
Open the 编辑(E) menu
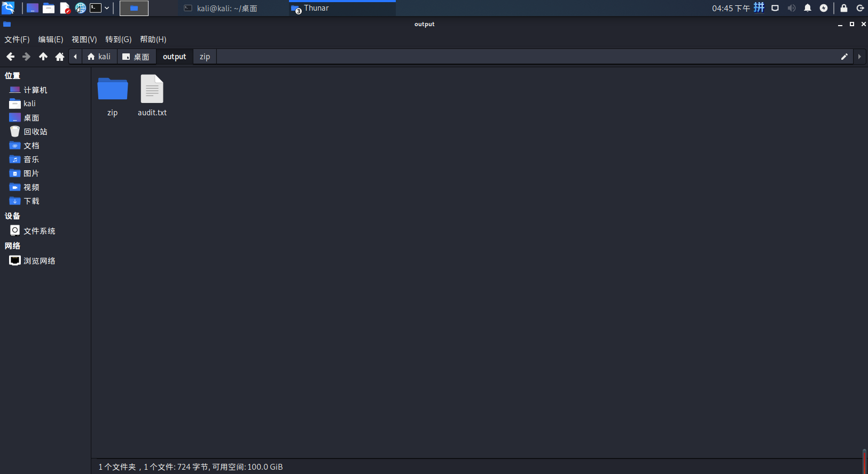tap(51, 39)
